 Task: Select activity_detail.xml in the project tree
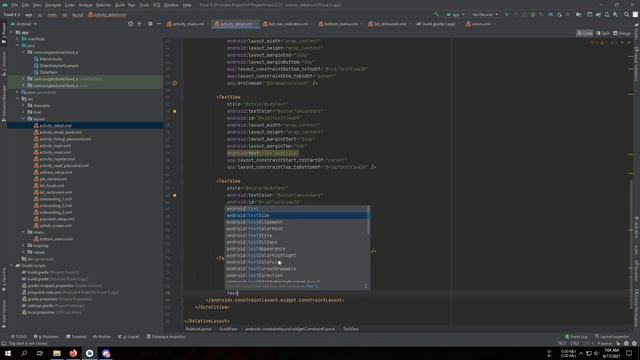click(x=55, y=126)
